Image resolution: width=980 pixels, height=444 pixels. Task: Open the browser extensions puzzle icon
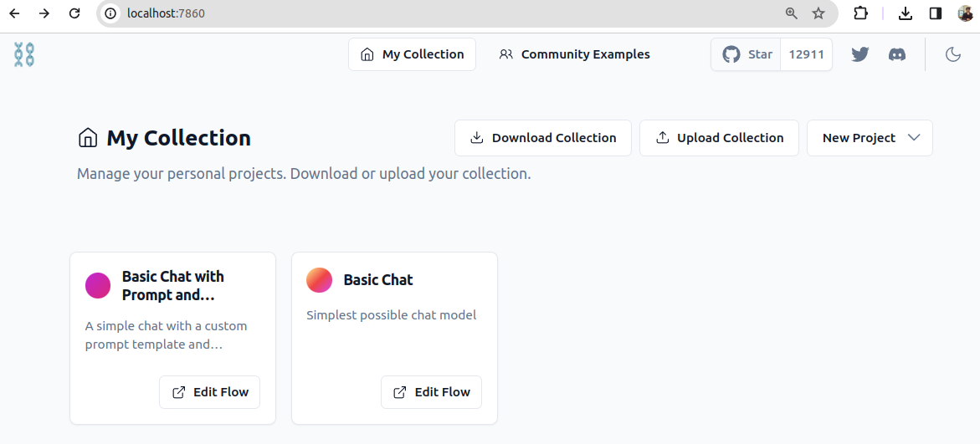[860, 13]
